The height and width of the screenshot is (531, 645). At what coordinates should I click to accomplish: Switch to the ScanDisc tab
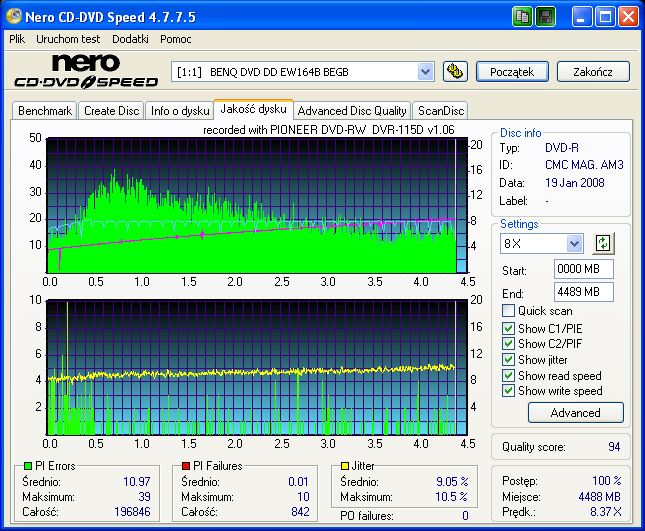tap(441, 111)
